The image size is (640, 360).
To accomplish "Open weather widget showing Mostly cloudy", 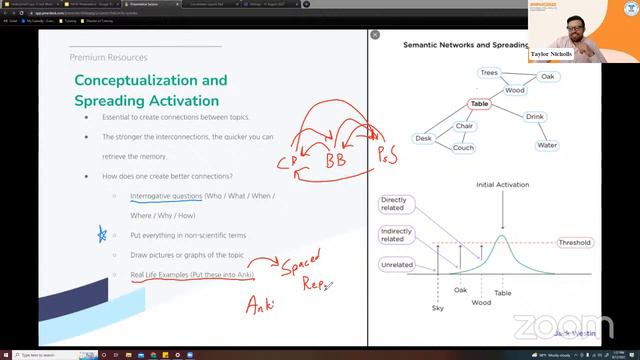I will pos(551,356).
